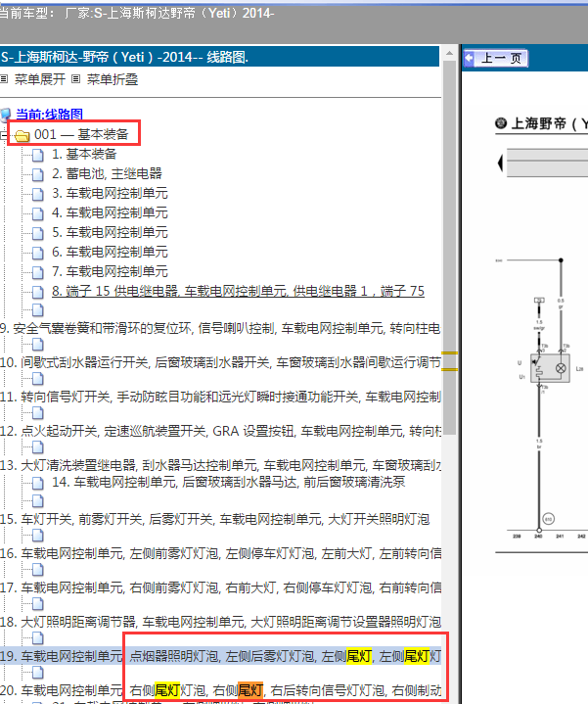Image resolution: width=588 pixels, height=704 pixels.
Task: Select the 001 — 基本装备 folder icon
Action: [22, 135]
